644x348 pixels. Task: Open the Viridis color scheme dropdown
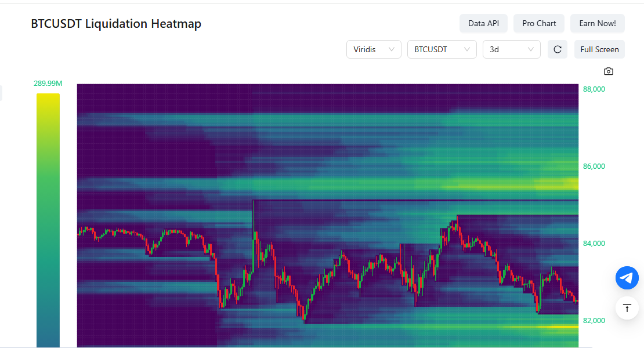pyautogui.click(x=374, y=49)
